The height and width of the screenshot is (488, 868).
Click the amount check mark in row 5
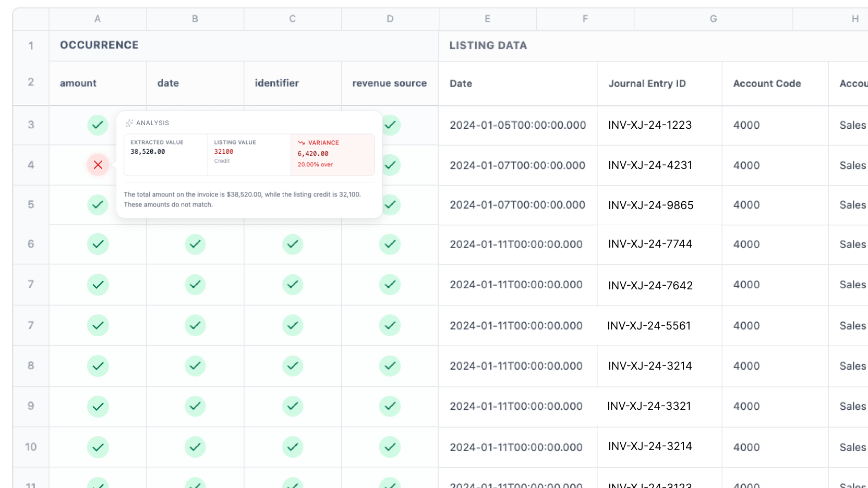(98, 205)
